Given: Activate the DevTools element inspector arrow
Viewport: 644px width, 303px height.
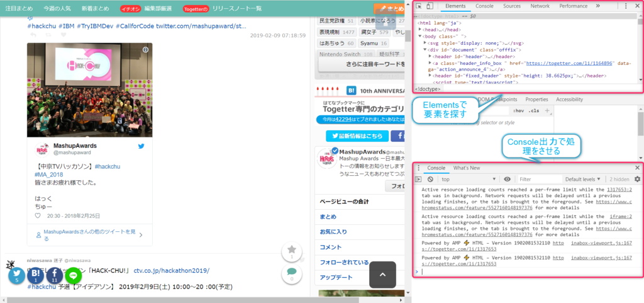Looking at the screenshot, I should coord(419,6).
